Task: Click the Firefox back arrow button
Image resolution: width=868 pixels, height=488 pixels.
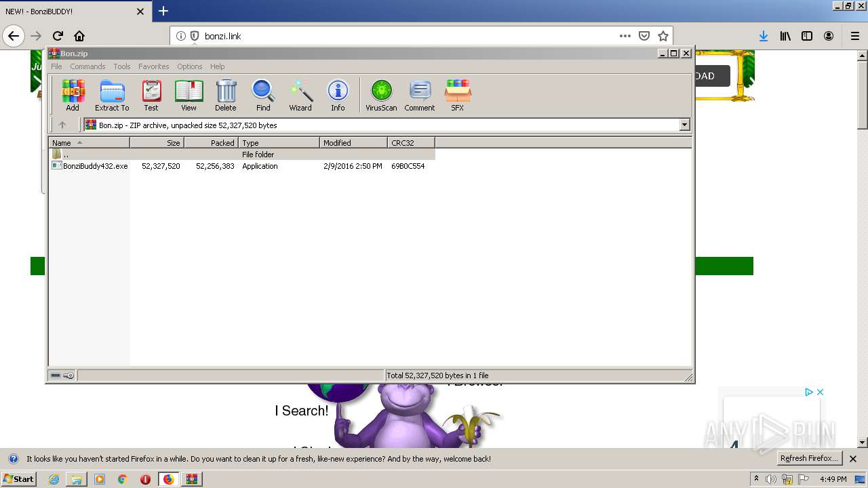Action: (14, 36)
